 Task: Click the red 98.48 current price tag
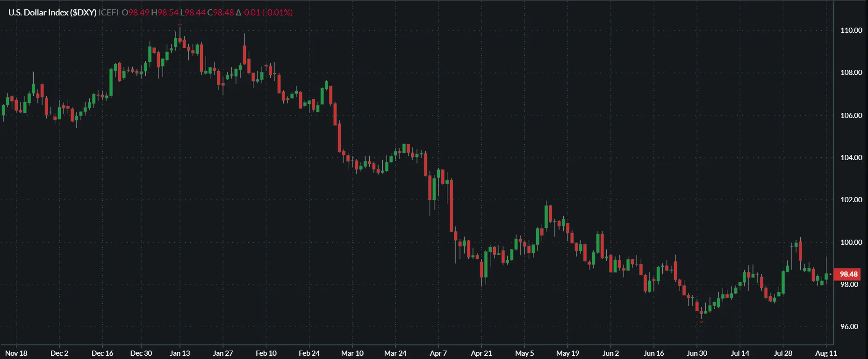point(848,274)
